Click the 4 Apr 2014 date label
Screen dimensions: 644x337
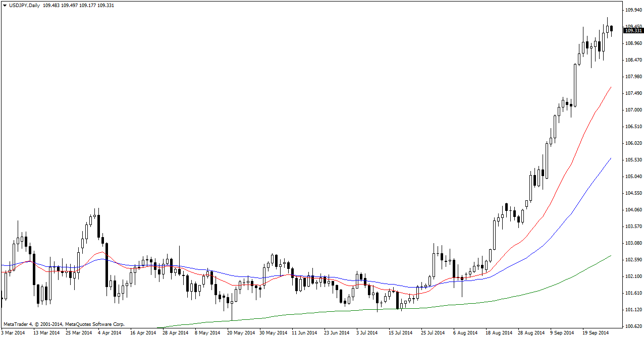click(x=109, y=333)
